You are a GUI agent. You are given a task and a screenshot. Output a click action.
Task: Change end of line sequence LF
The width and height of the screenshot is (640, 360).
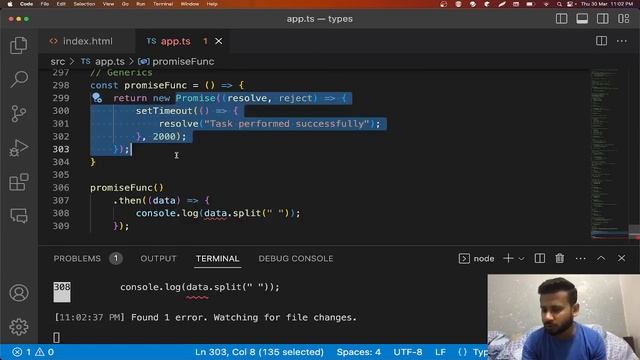click(x=440, y=352)
